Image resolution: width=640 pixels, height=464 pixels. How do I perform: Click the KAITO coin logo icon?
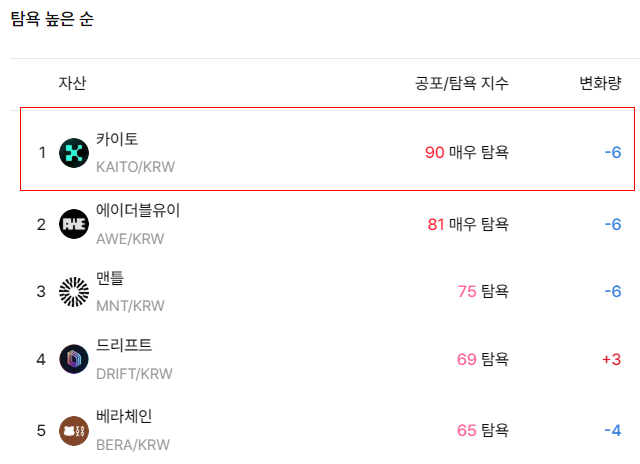click(74, 153)
